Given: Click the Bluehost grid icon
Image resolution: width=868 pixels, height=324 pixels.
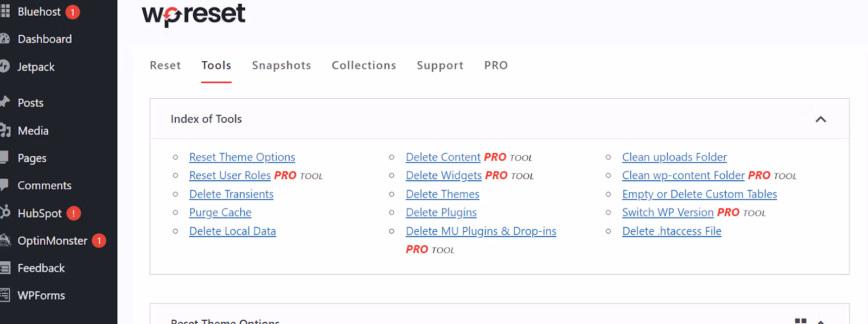Looking at the screenshot, I should [x=5, y=11].
